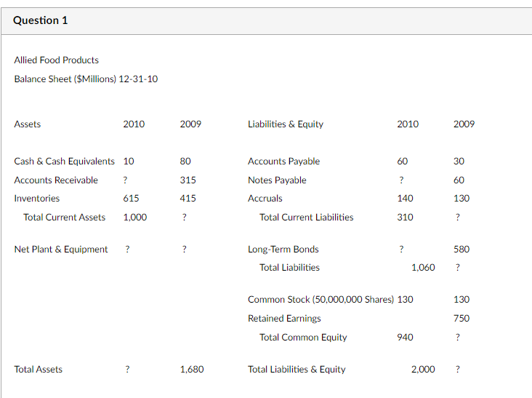Click the Total Current Assets 2009 question mark

pos(184,218)
